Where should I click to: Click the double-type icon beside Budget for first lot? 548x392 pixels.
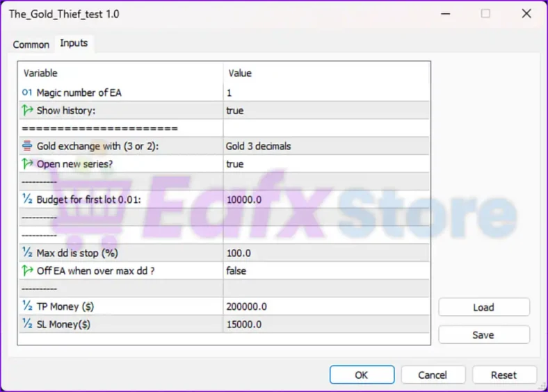[27, 199]
